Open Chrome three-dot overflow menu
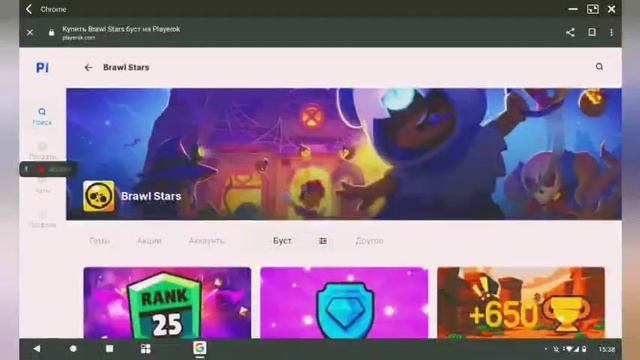Image resolution: width=640 pixels, height=360 pixels. point(611,32)
